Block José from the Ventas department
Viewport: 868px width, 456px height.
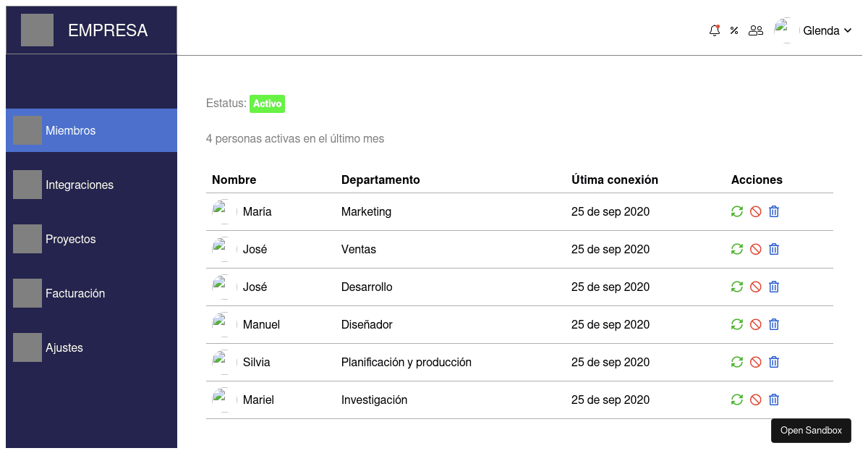[756, 249]
